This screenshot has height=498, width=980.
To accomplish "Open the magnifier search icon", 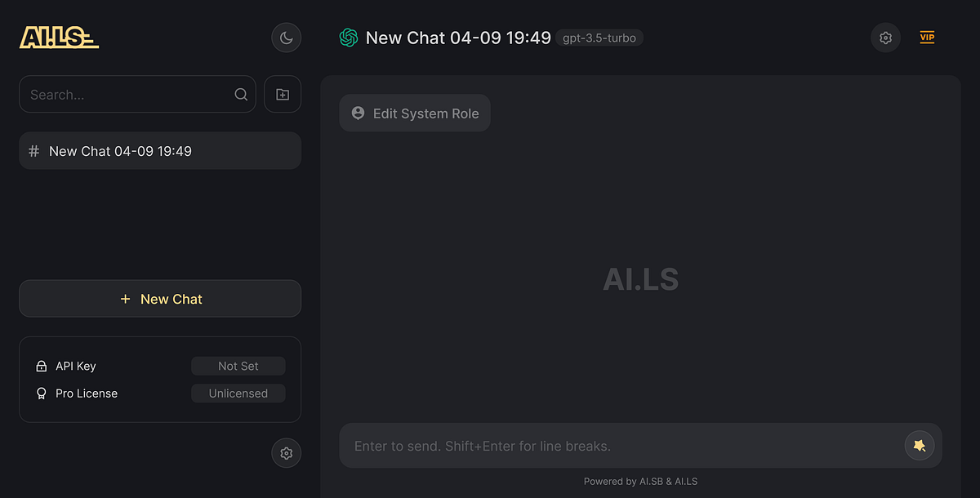I will tap(241, 94).
